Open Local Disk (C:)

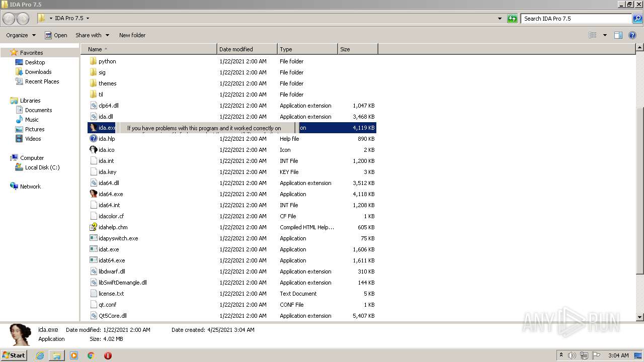click(x=42, y=167)
